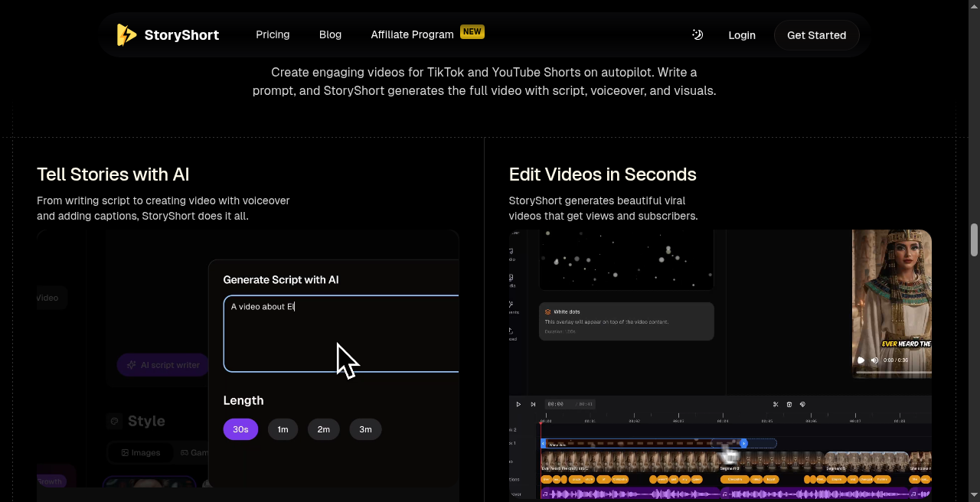Viewport: 980px width, 502px height.
Task: Open the Pricing page
Action: [x=273, y=34]
